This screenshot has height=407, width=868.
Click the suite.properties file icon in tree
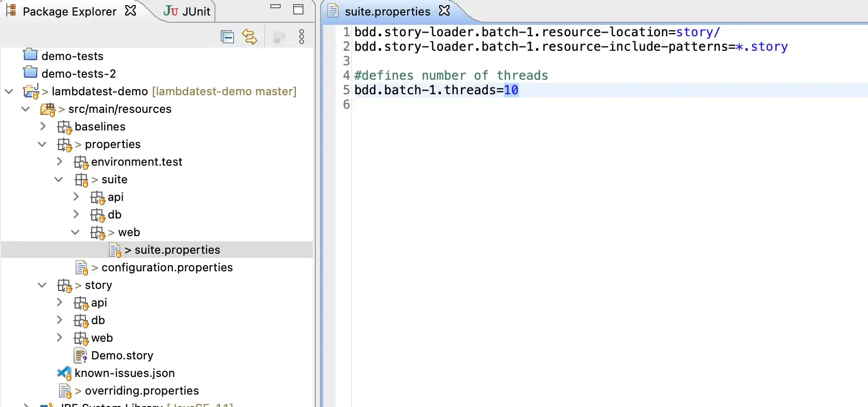(x=114, y=251)
